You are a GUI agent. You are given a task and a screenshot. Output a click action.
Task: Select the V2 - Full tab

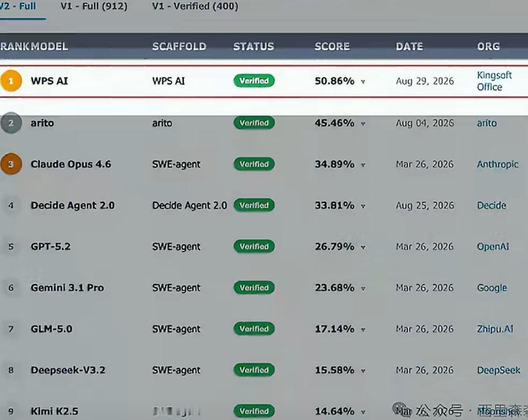pos(18,6)
